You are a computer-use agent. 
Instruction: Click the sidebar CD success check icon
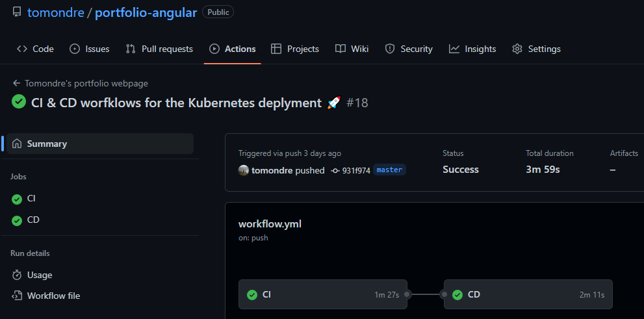click(x=17, y=220)
